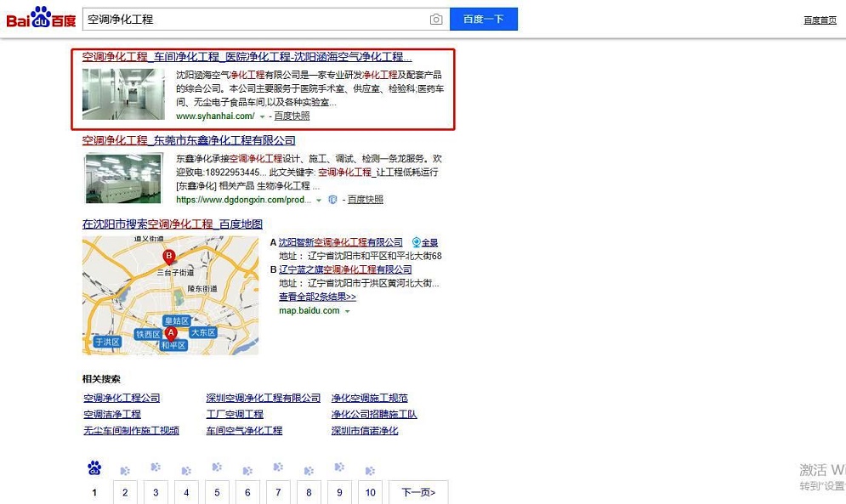Click paw icon above page 2
846x504 pixels.
[125, 471]
